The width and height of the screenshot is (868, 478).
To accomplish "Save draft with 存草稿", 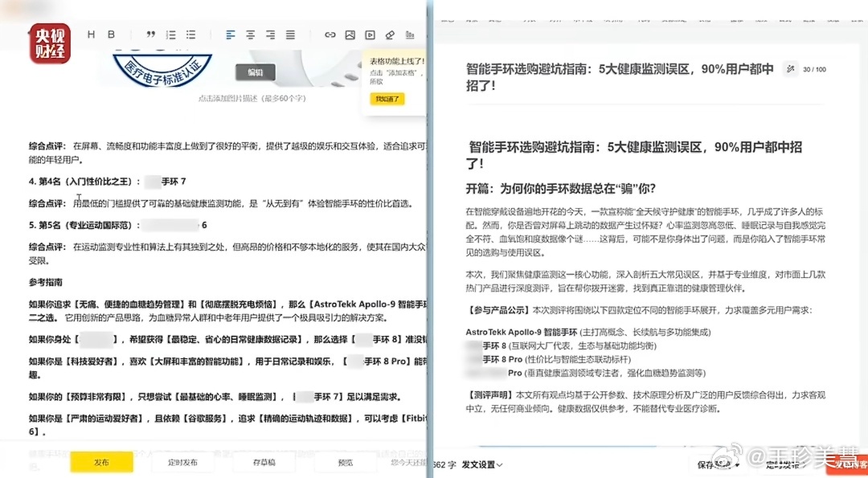I will [x=264, y=463].
